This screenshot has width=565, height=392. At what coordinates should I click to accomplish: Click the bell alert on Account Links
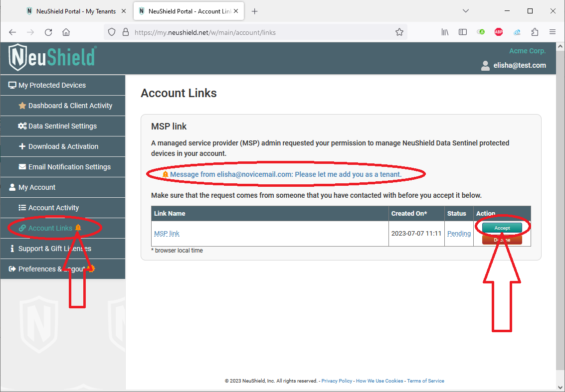click(78, 228)
